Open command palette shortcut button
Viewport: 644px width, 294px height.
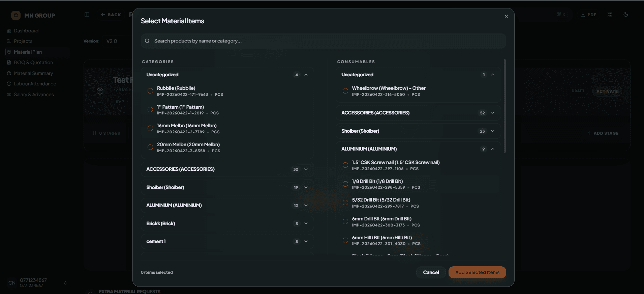coord(561,15)
